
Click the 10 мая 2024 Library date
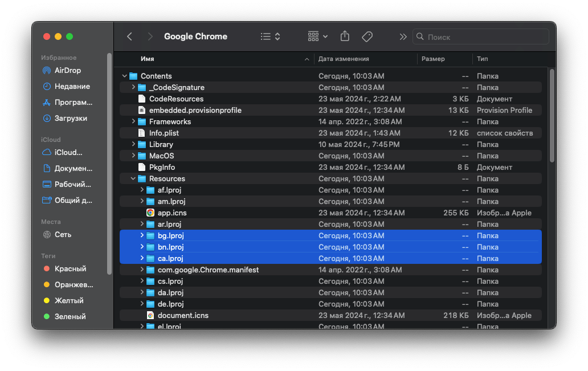pos(359,144)
